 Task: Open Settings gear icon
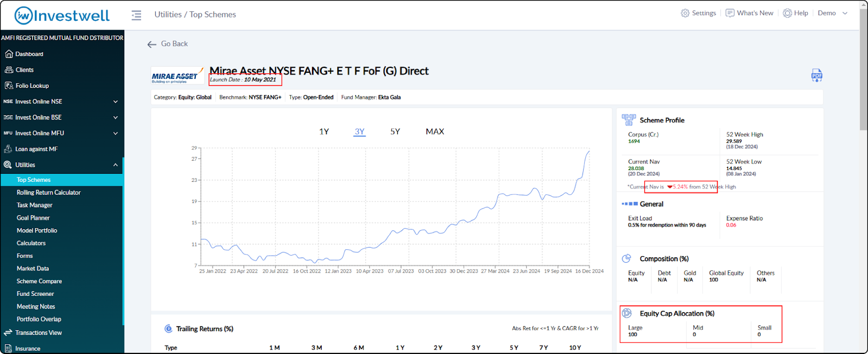(x=685, y=13)
